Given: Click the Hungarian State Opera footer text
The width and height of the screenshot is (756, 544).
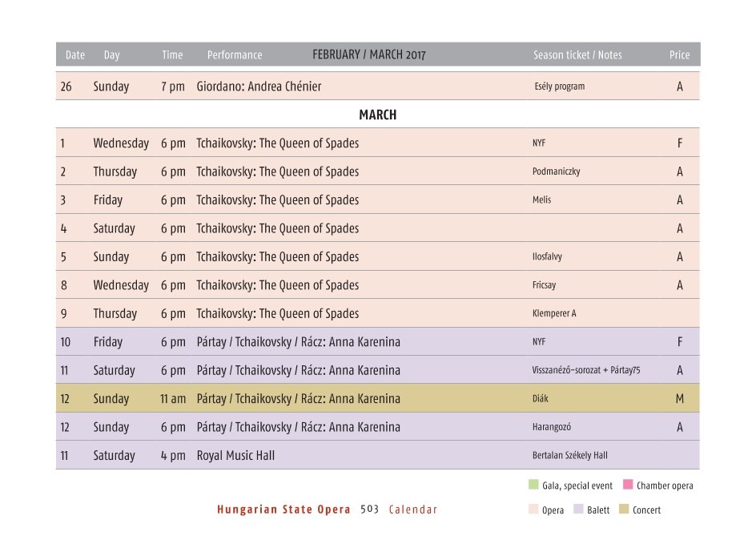Looking at the screenshot, I should (283, 510).
